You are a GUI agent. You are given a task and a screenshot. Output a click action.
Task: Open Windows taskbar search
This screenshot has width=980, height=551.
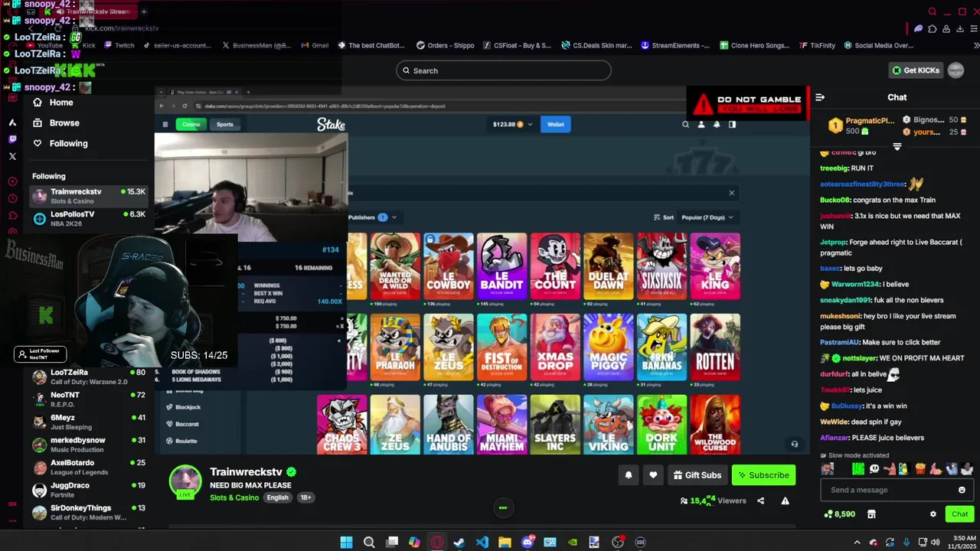(369, 543)
